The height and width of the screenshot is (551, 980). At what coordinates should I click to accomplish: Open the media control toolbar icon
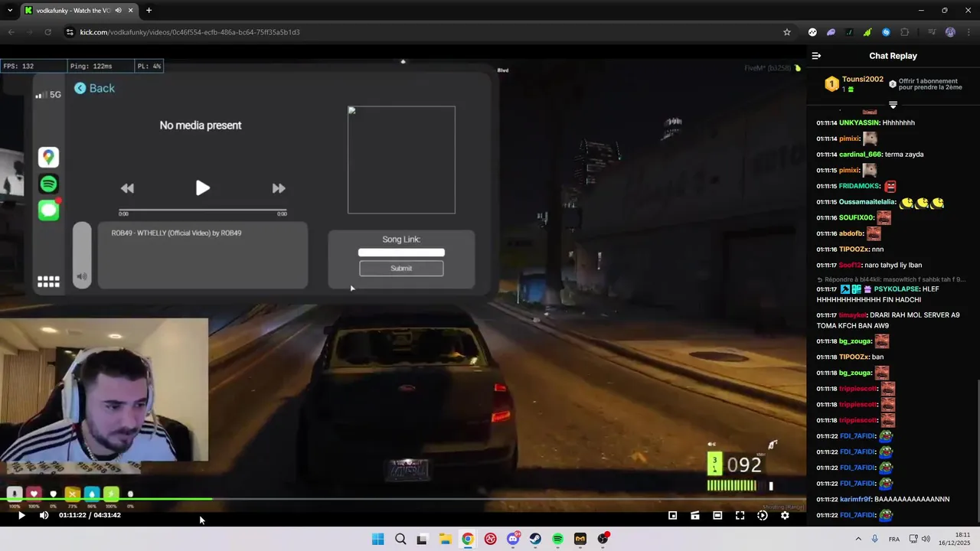(x=932, y=32)
